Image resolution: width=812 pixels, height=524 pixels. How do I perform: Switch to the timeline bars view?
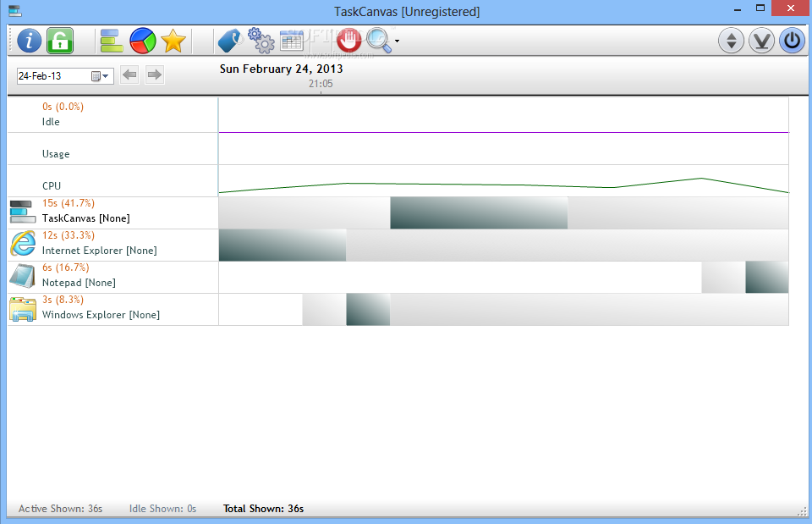(112, 41)
